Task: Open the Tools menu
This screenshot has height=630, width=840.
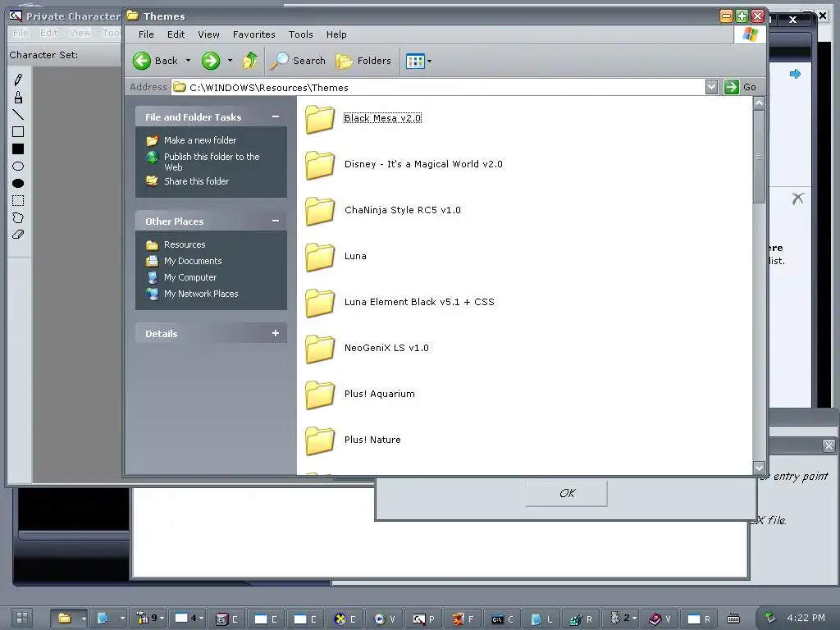Action: pos(300,34)
